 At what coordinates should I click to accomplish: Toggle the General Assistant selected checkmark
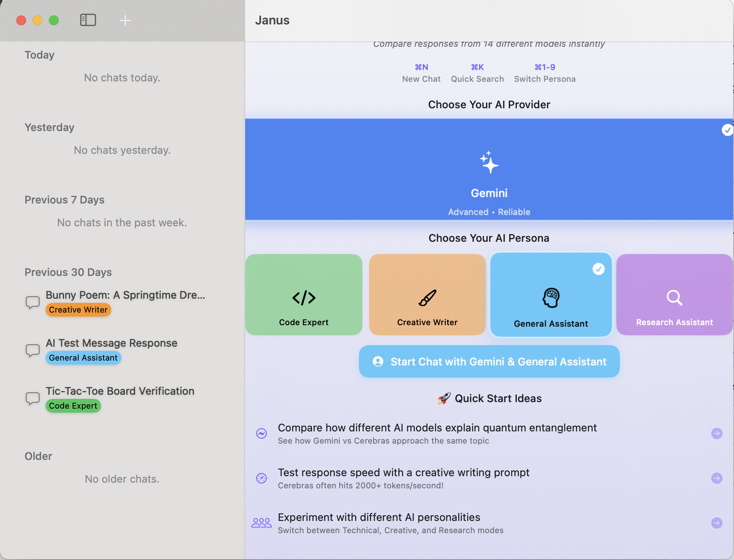(x=598, y=269)
